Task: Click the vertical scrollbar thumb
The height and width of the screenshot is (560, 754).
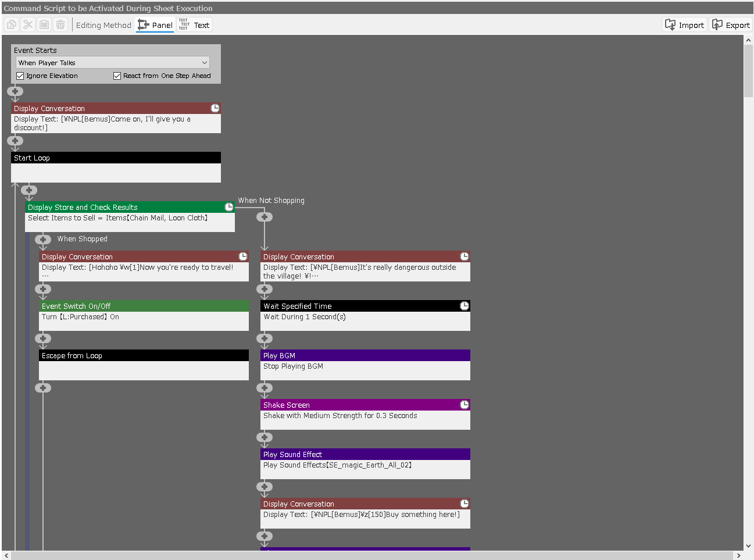Action: pyautogui.click(x=748, y=70)
